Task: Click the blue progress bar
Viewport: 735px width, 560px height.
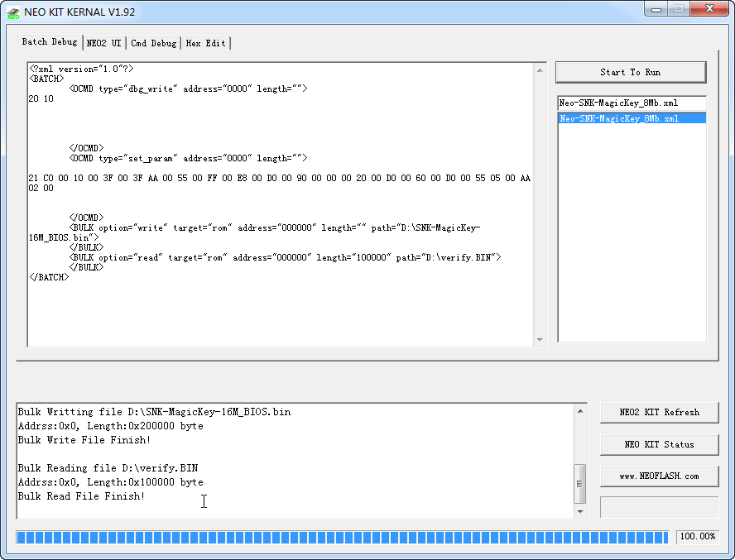Action: point(342,538)
